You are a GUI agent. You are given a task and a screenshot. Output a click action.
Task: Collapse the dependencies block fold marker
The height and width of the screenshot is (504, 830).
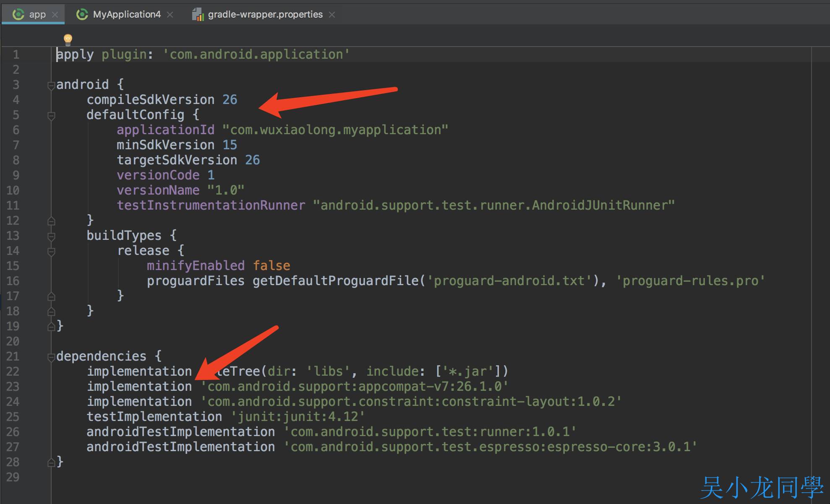(x=51, y=357)
